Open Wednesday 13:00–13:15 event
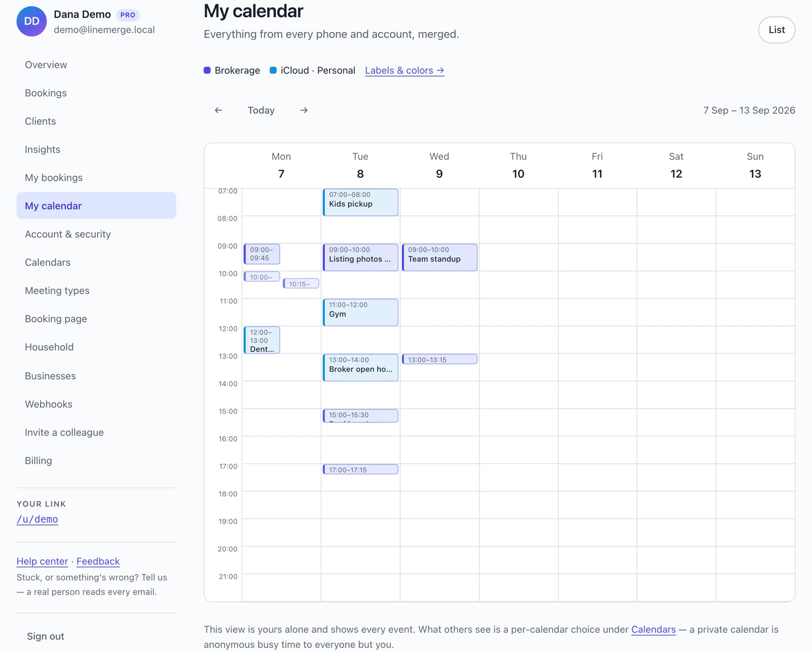This screenshot has height=652, width=812. point(439,360)
